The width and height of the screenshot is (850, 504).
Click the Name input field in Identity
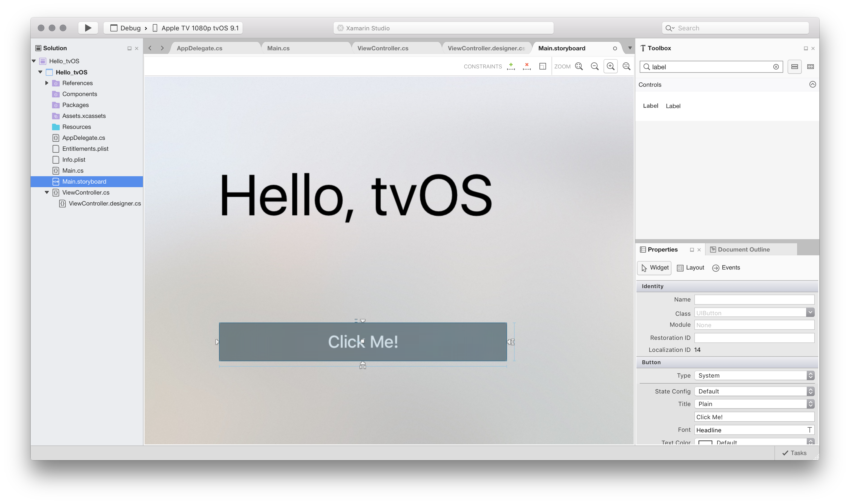[754, 300]
